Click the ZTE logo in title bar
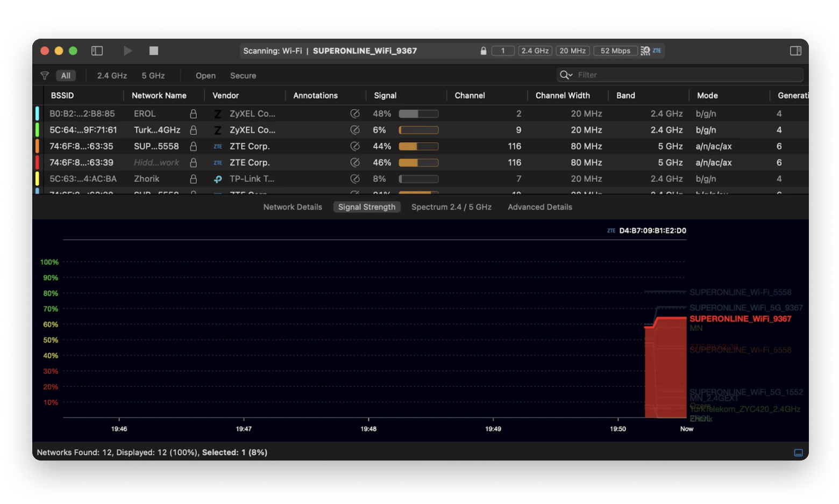Screen dimensions: 839x504 click(657, 51)
